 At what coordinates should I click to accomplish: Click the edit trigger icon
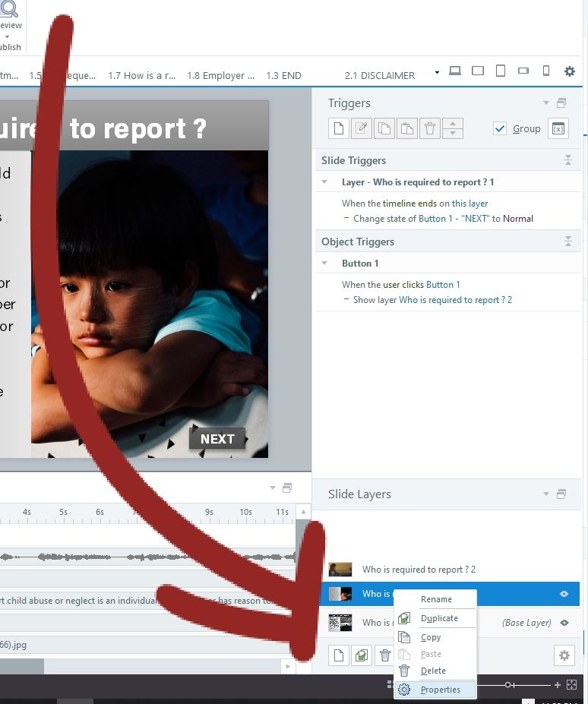362,128
